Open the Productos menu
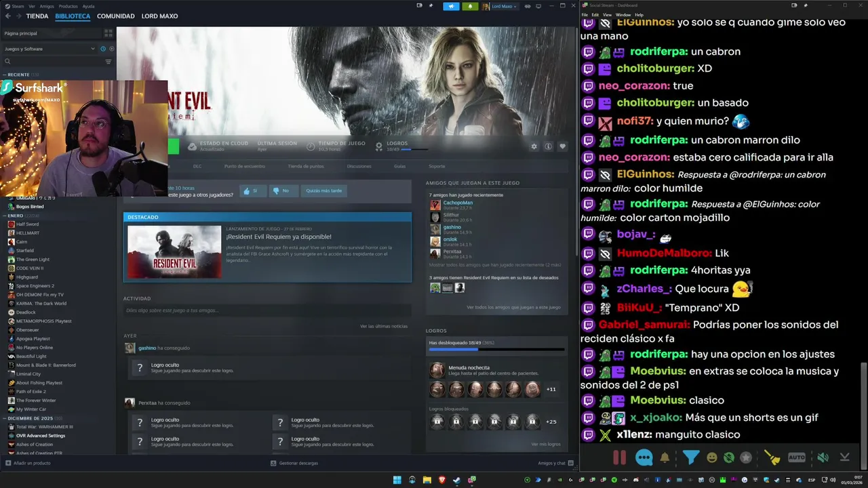Image resolution: width=868 pixels, height=488 pixels. (x=68, y=6)
